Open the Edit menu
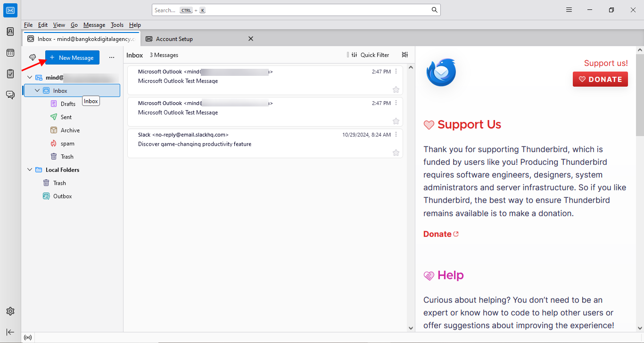 pos(43,25)
